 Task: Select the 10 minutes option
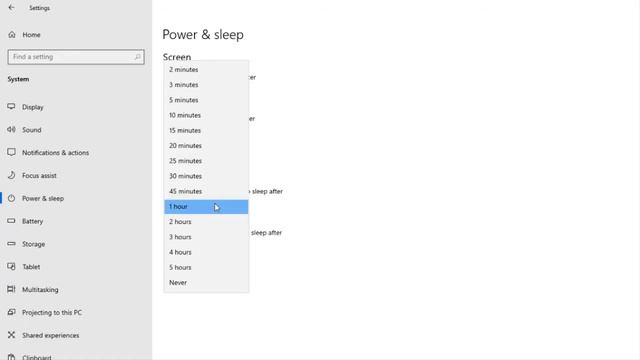[x=206, y=115]
